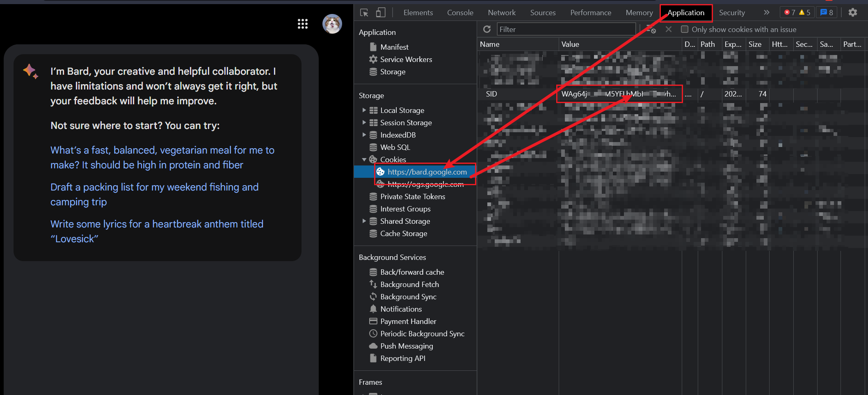Show more DevTools tabs chevron

(x=766, y=13)
